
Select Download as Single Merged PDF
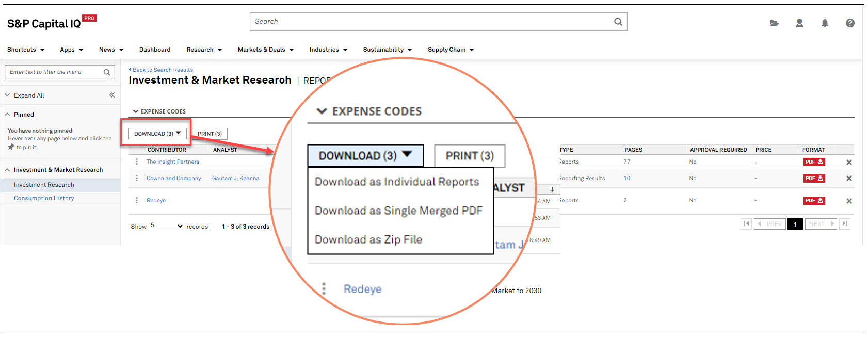click(x=398, y=211)
